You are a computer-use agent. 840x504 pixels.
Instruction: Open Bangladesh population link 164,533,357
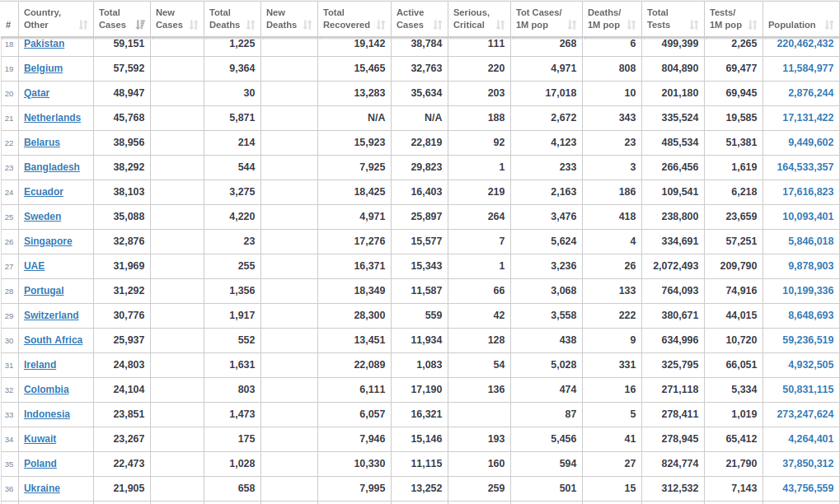click(805, 167)
